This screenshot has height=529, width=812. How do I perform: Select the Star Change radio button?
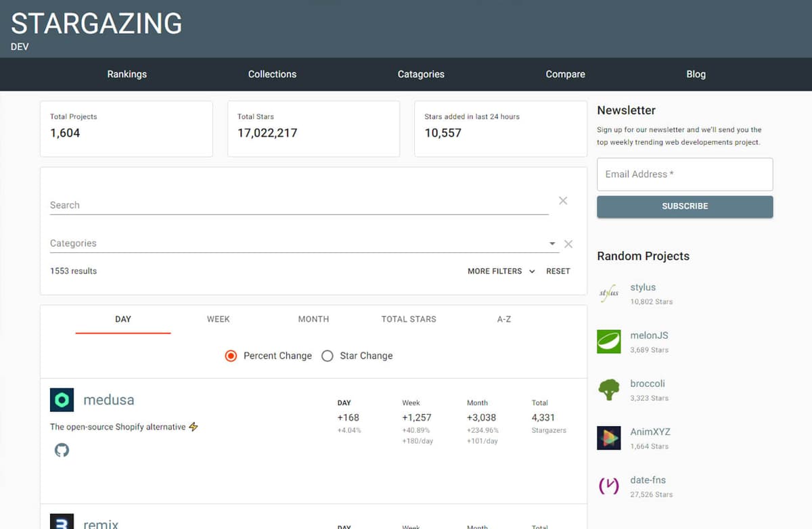[328, 356]
